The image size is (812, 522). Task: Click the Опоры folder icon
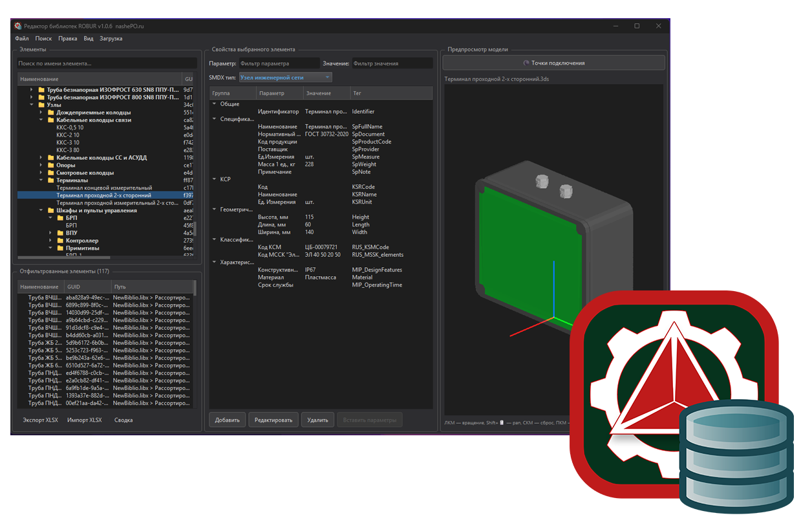[x=50, y=165]
